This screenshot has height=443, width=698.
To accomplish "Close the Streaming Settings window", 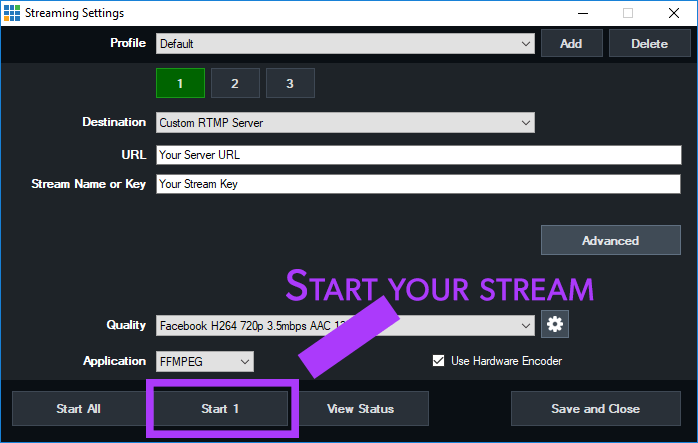I will pos(674,13).
